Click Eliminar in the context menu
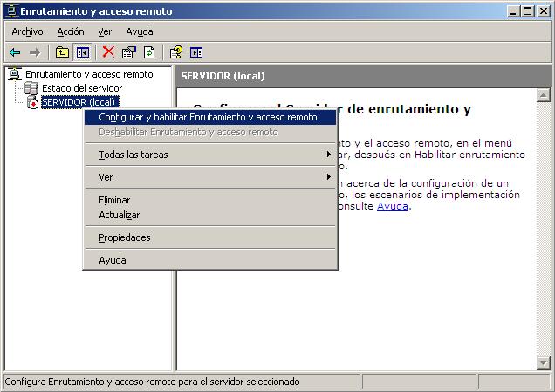555x392 pixels. [x=114, y=200]
